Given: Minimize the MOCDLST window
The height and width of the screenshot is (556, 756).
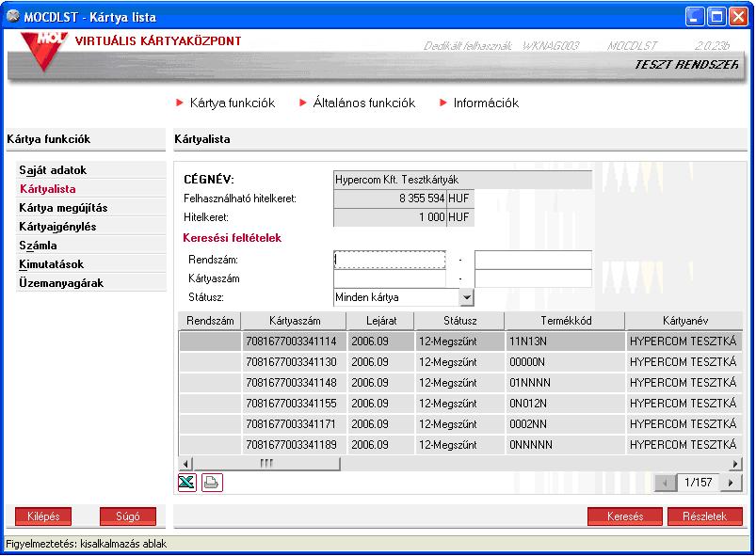Looking at the screenshot, I should coord(695,17).
